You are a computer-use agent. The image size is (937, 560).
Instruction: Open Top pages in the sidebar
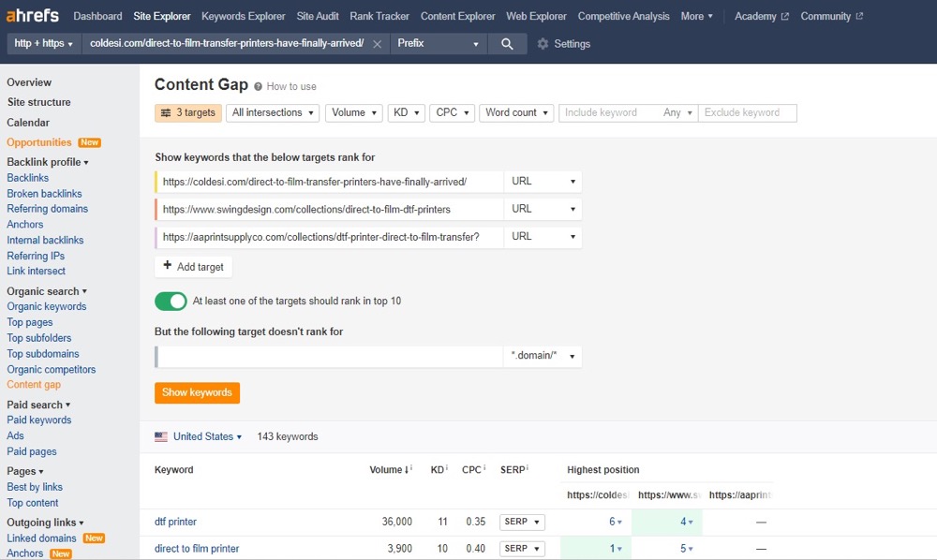(30, 322)
